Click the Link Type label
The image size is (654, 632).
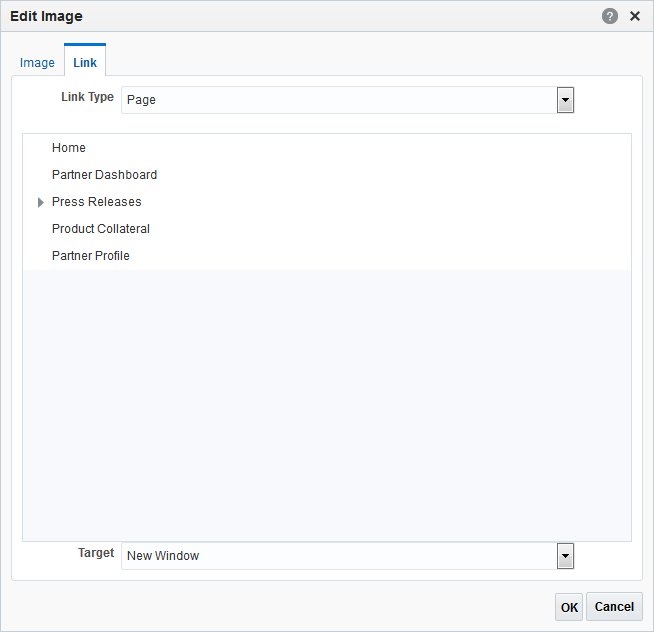tap(87, 97)
